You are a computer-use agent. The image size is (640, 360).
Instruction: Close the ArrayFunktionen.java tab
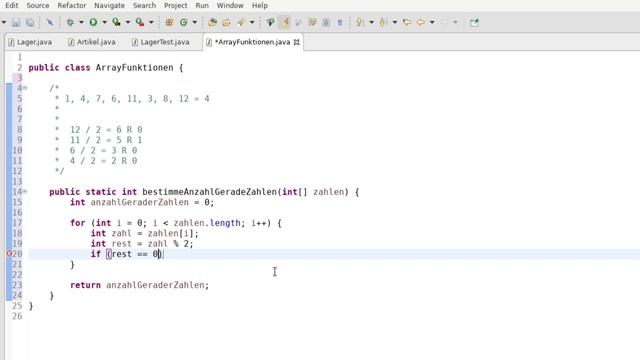point(297,42)
